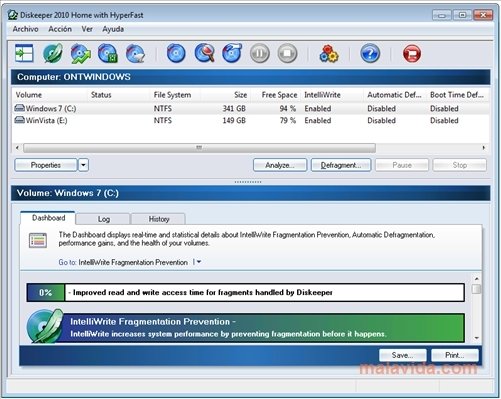Open the Ver menu
501x399 pixels.
87,29
